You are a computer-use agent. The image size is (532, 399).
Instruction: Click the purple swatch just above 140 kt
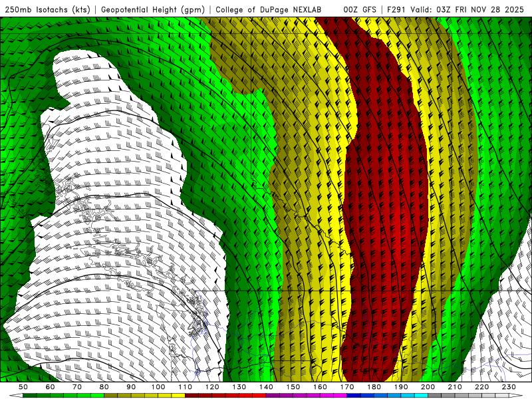coord(273,395)
